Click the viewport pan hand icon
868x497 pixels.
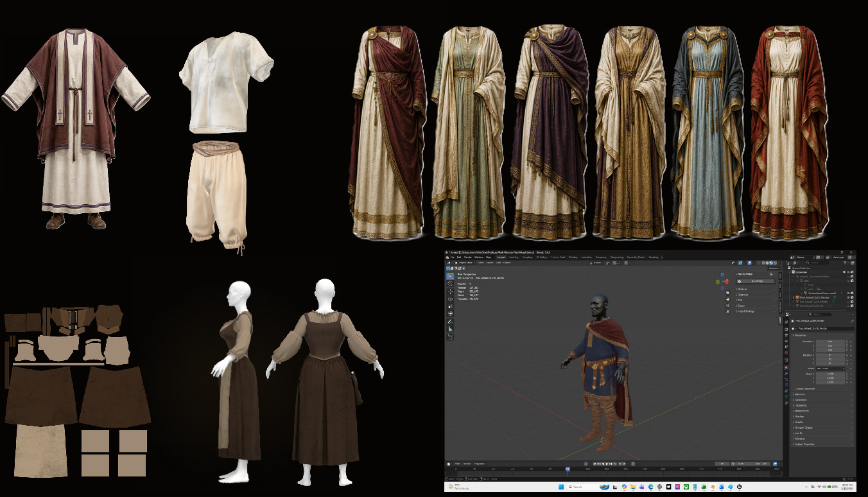[727, 299]
